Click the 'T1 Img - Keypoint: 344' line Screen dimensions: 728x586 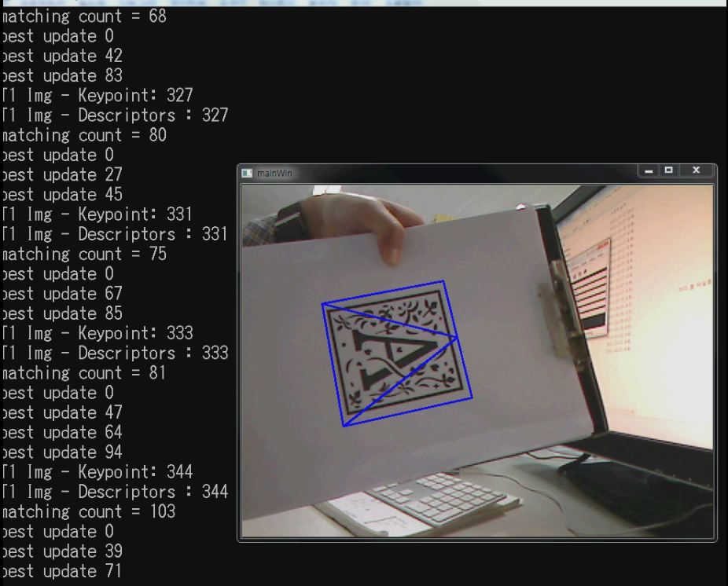tap(102, 472)
